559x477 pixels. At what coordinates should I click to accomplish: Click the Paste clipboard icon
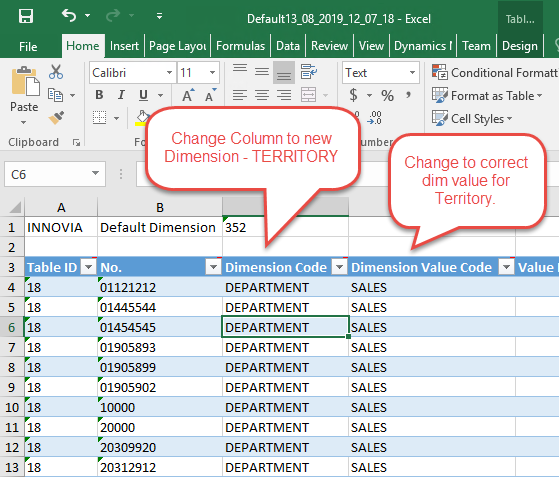25,81
